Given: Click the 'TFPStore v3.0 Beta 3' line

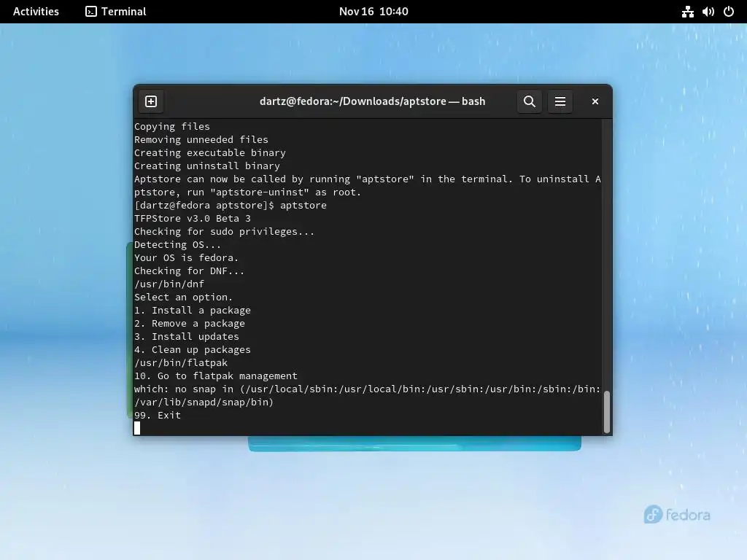Looking at the screenshot, I should (193, 219).
